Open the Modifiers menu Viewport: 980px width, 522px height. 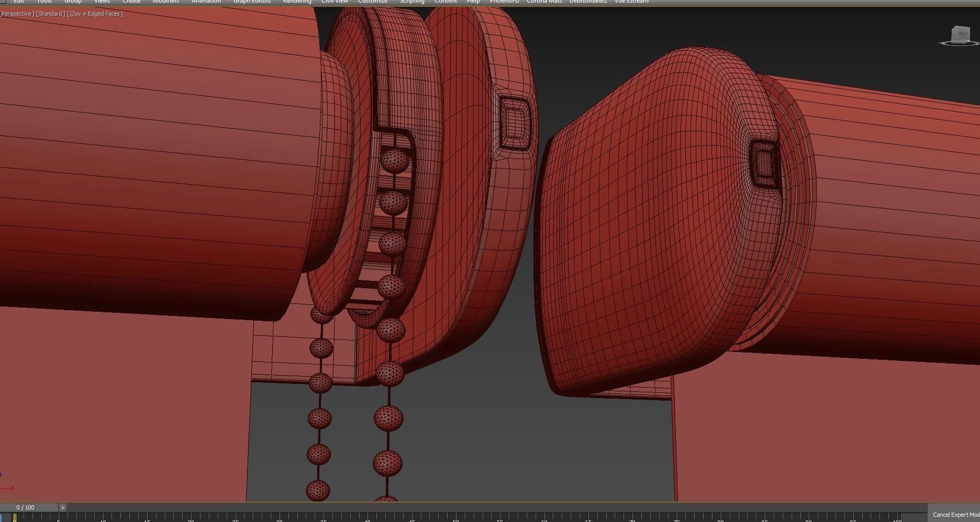click(165, 2)
